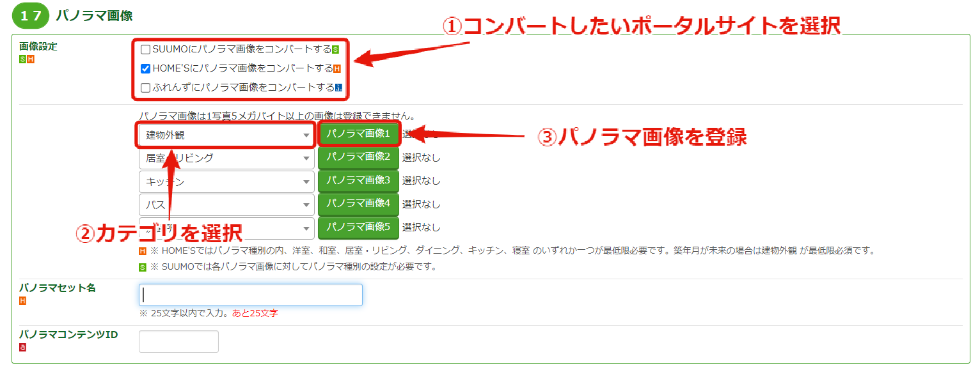Click the 5メガバイト size limit notice
Viewport: 980px width, 370px height.
pyautogui.click(x=277, y=116)
